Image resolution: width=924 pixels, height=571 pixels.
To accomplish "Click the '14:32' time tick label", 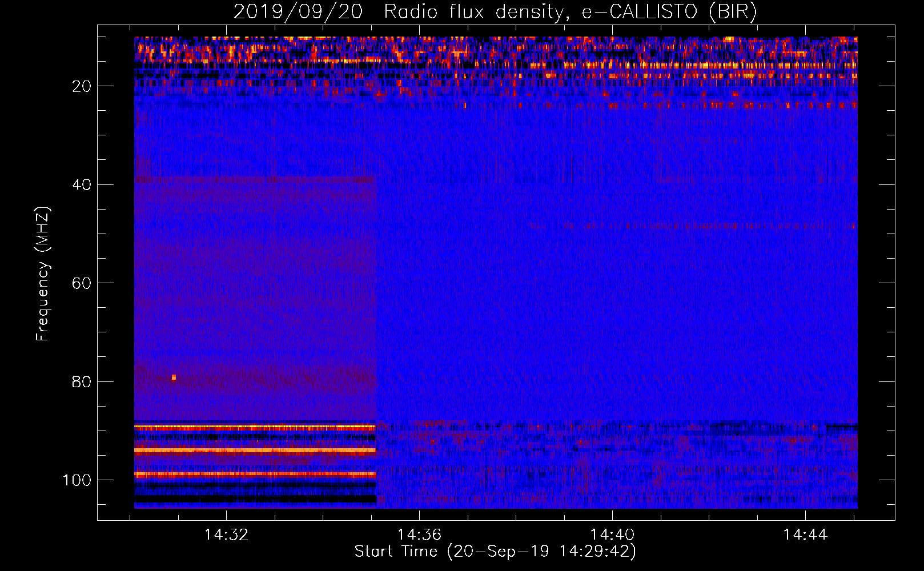I will [x=227, y=535].
